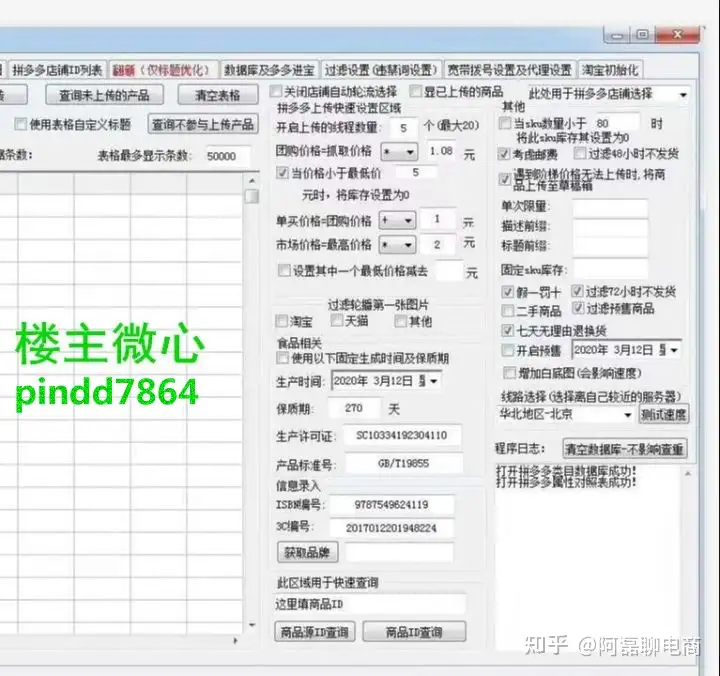Open 宽带拨号设置及代理设置 tab

tap(510, 70)
